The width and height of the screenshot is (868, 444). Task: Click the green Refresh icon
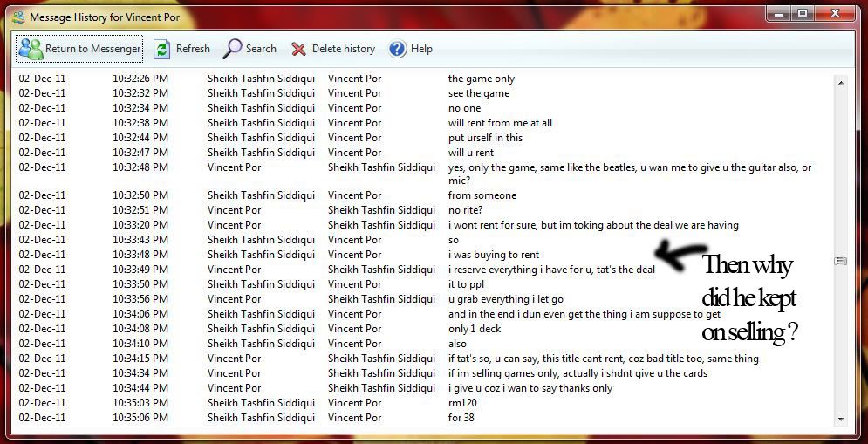162,49
